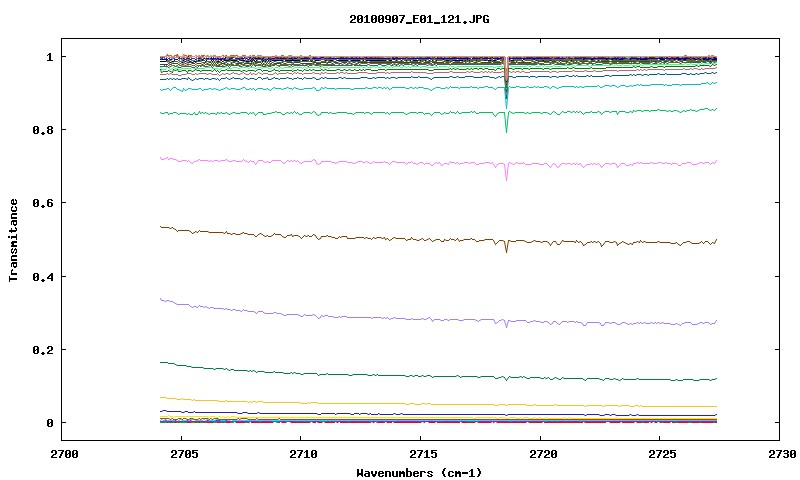Click the y-axis tick label 0.4

[x=43, y=276]
